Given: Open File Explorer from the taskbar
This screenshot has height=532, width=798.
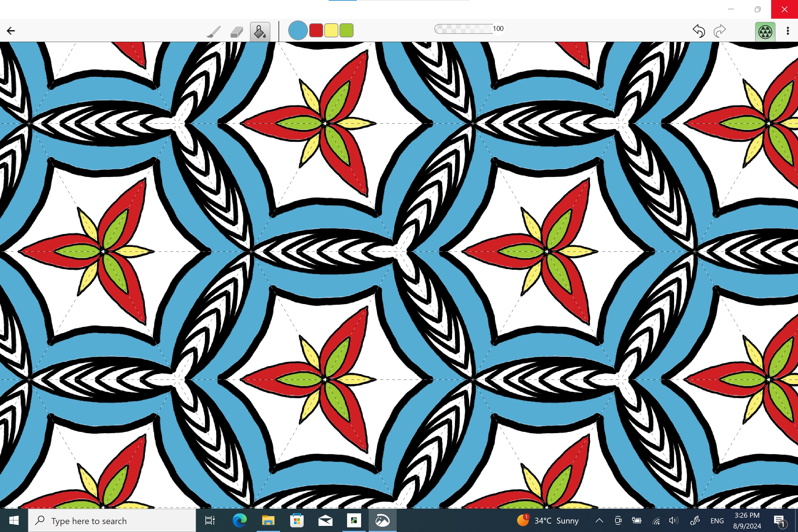Looking at the screenshot, I should 268,520.
